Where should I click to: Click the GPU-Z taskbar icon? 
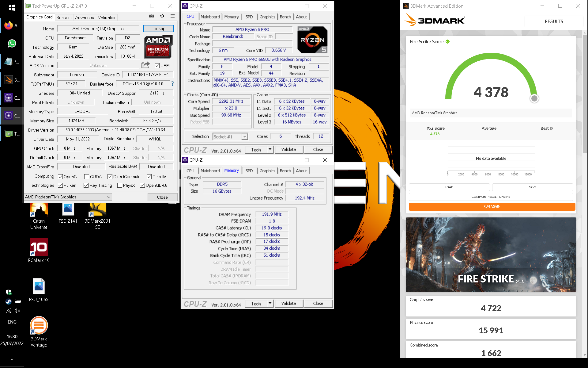coord(9,134)
